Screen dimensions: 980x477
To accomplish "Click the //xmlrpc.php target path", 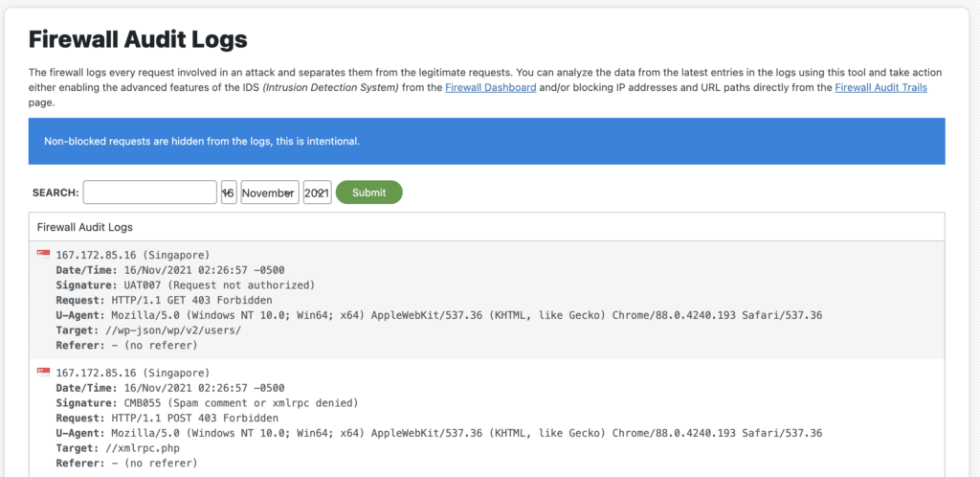I will pos(145,448).
